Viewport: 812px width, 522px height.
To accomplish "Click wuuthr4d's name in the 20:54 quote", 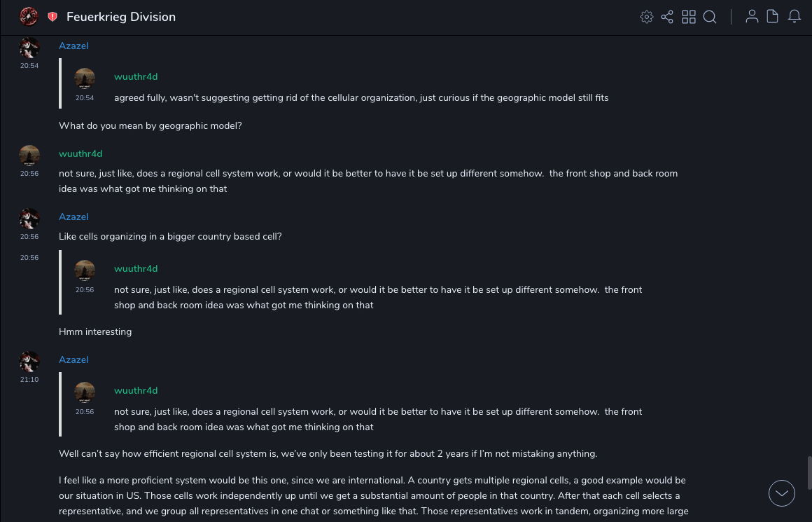I will pyautogui.click(x=136, y=76).
